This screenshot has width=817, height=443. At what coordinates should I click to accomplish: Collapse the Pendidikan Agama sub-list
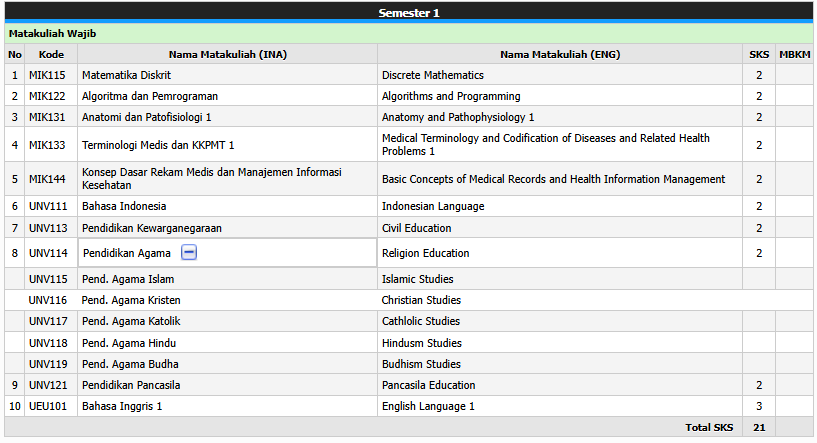[189, 253]
